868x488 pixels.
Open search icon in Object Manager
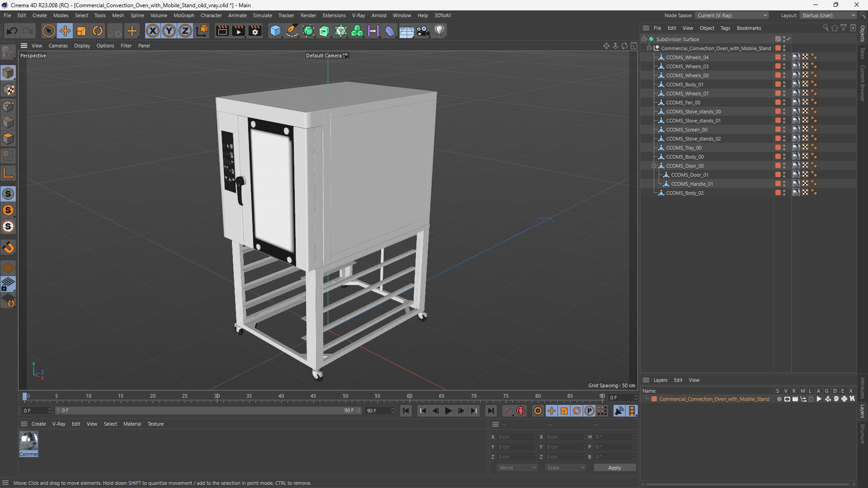(826, 28)
